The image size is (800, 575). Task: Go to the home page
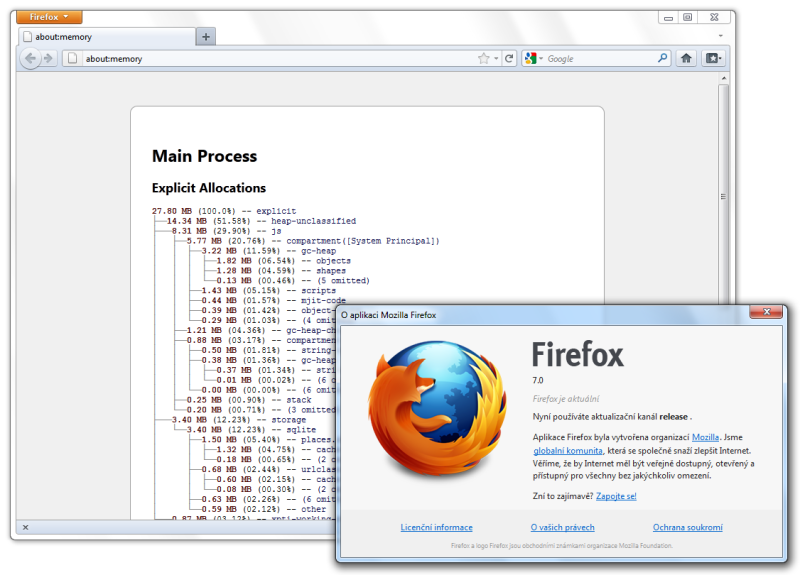pyautogui.click(x=686, y=58)
